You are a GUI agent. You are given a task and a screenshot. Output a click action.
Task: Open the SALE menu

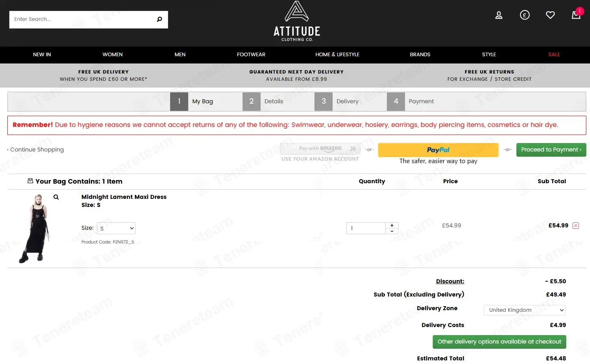pos(554,55)
